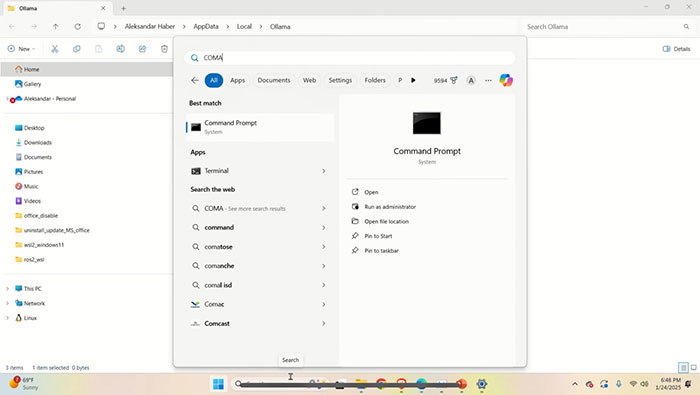Click Open file location
This screenshot has width=700, height=395.
point(387,221)
